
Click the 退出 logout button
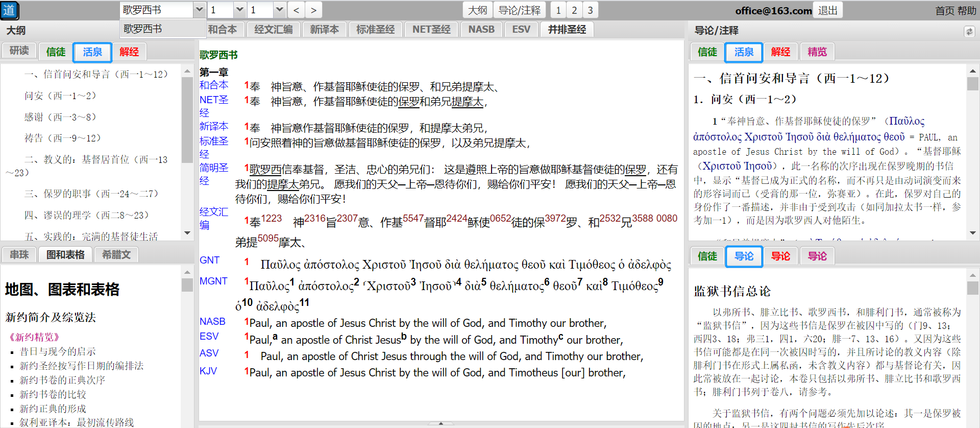[x=827, y=10]
